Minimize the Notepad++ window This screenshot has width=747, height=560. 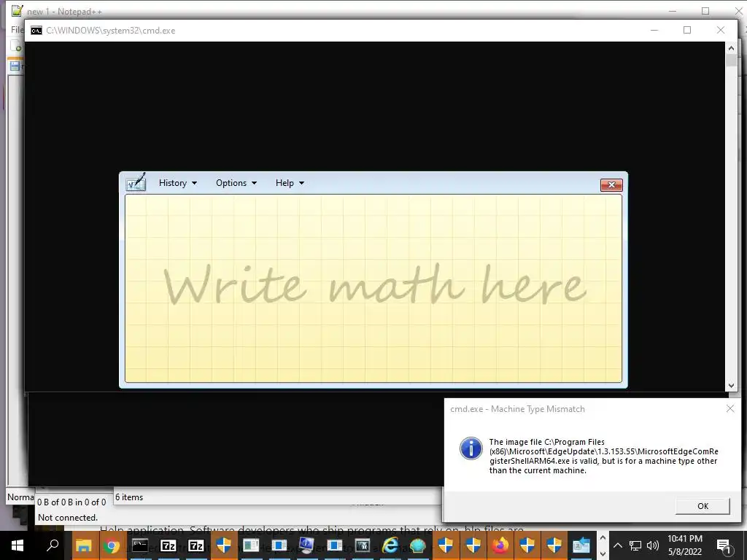point(672,11)
